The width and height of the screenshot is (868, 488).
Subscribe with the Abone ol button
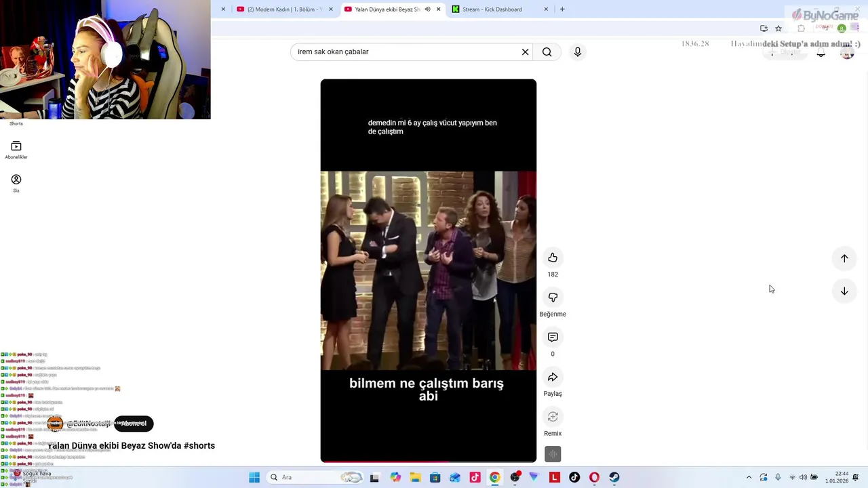click(134, 424)
